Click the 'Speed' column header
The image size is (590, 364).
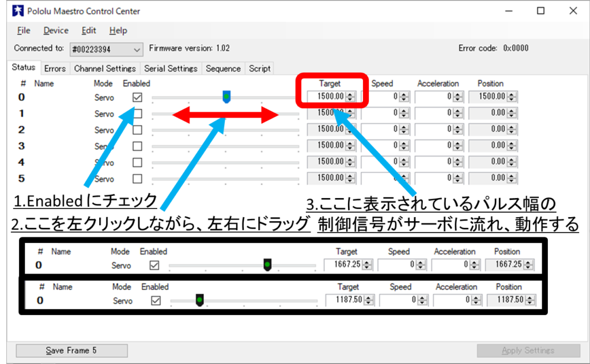(x=382, y=84)
